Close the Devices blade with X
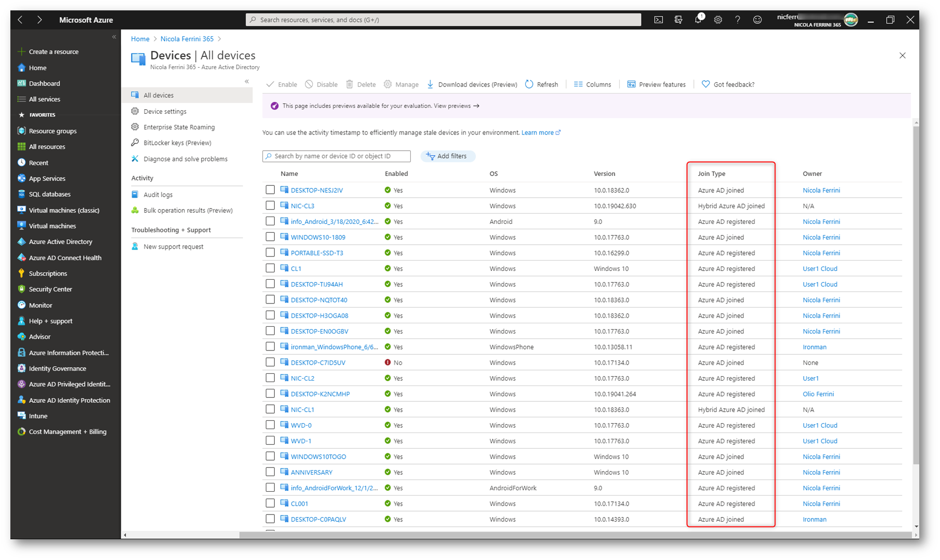 point(902,55)
